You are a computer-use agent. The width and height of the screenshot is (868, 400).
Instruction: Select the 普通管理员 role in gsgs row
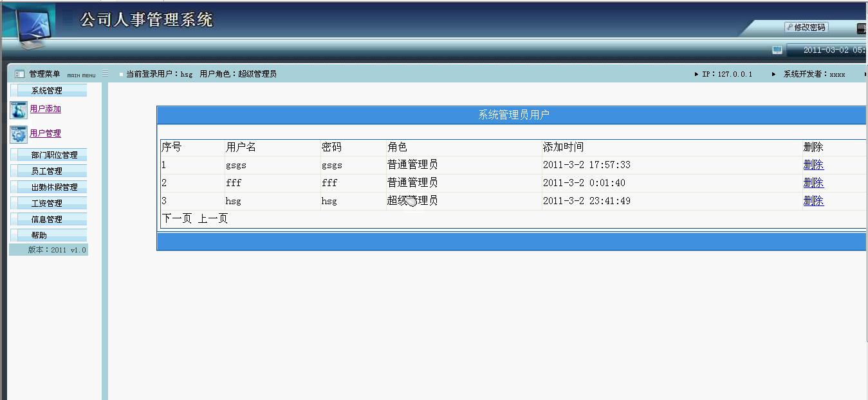(x=413, y=165)
